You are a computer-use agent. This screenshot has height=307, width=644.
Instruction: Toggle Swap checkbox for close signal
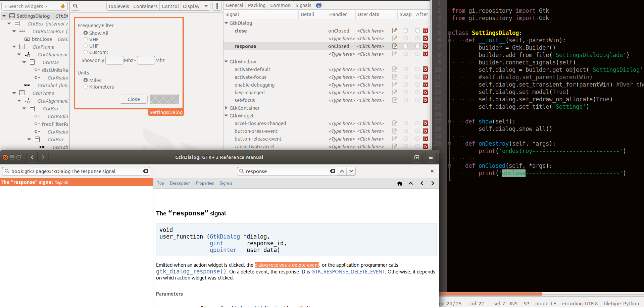[406, 31]
